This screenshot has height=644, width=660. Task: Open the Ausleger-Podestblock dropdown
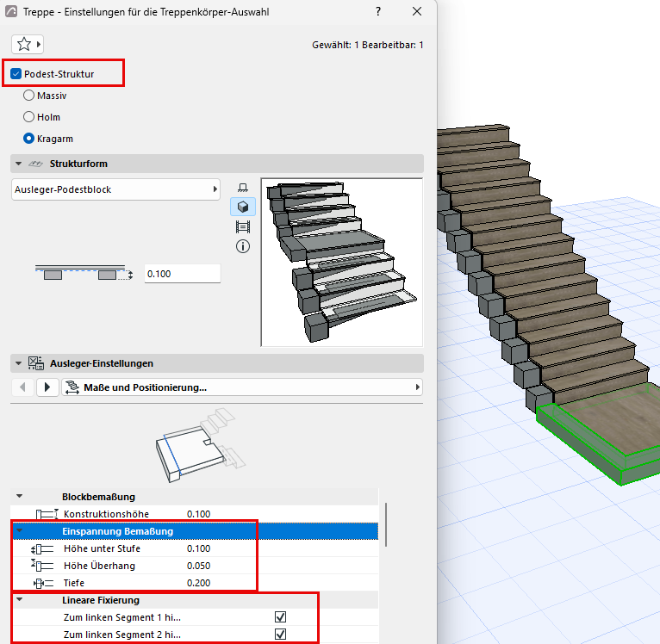[115, 189]
